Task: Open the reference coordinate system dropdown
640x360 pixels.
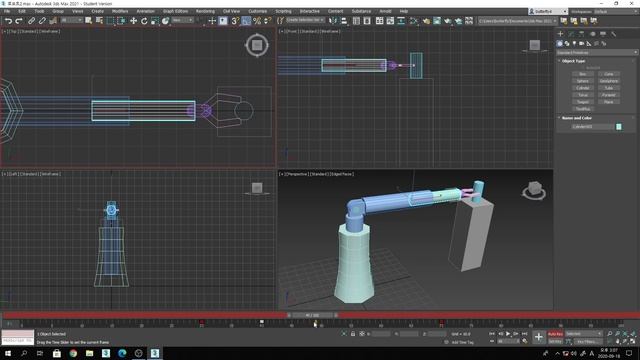Action: 182,20
